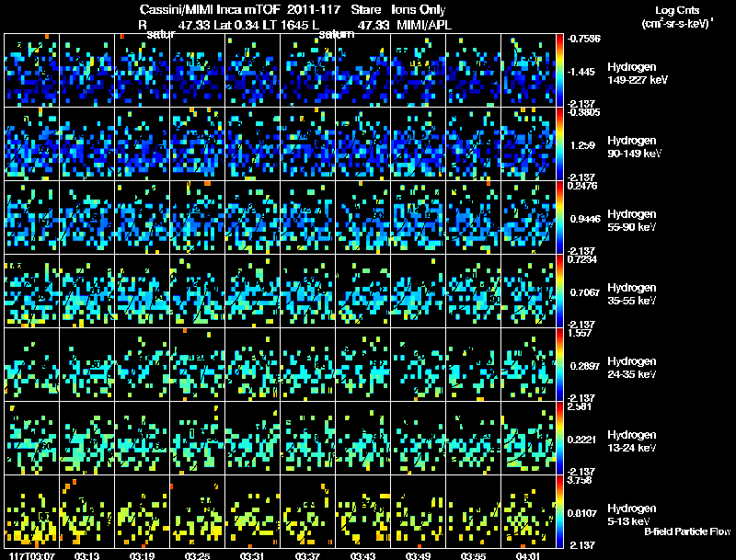Select the 90-149 keV panel at 03:13
The image size is (736, 560).
(x=86, y=144)
